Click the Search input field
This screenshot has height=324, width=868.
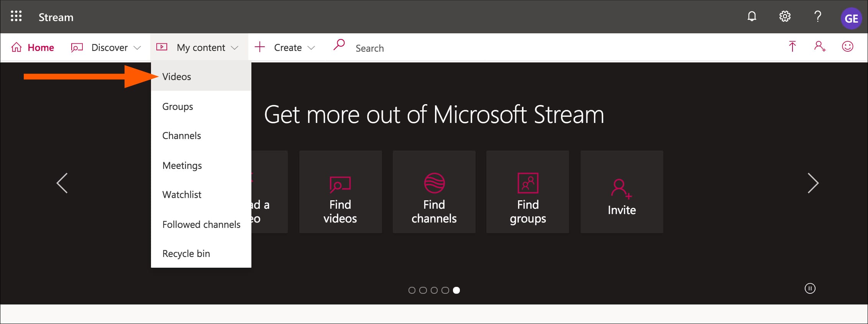(x=422, y=48)
